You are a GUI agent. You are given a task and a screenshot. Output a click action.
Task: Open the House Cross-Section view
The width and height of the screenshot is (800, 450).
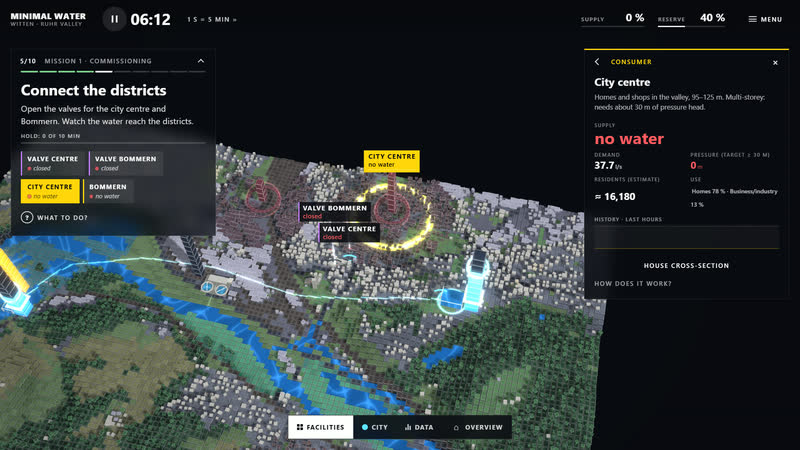[686, 265]
